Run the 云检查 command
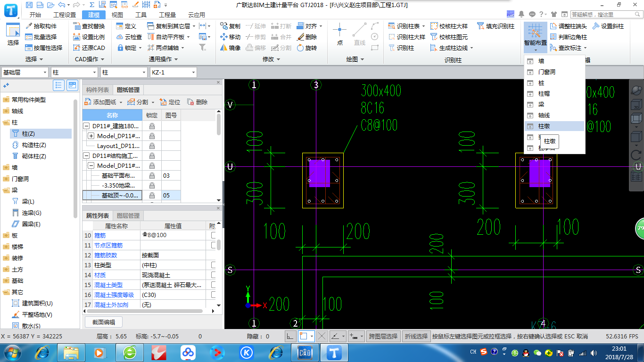 (129, 37)
